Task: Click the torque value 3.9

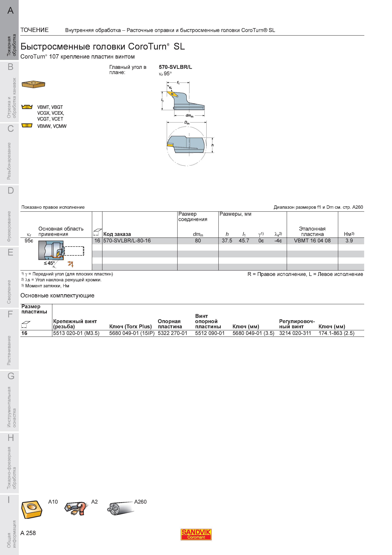Action: pyautogui.click(x=349, y=241)
